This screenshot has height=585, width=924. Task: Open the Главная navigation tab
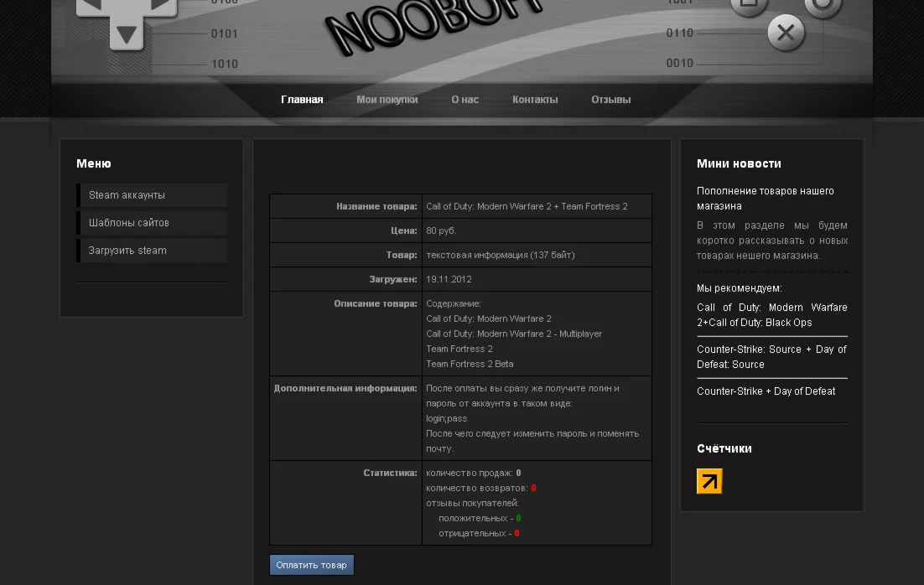tap(302, 100)
